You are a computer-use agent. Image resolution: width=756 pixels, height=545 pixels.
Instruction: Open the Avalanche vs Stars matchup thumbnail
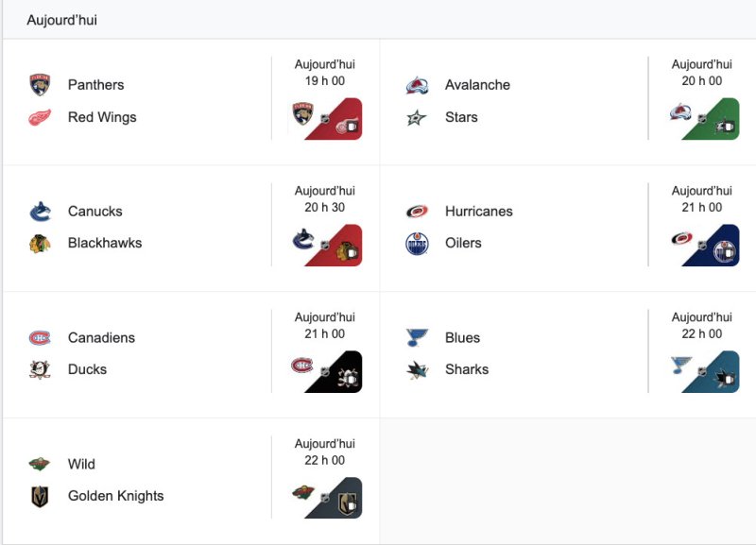703,119
